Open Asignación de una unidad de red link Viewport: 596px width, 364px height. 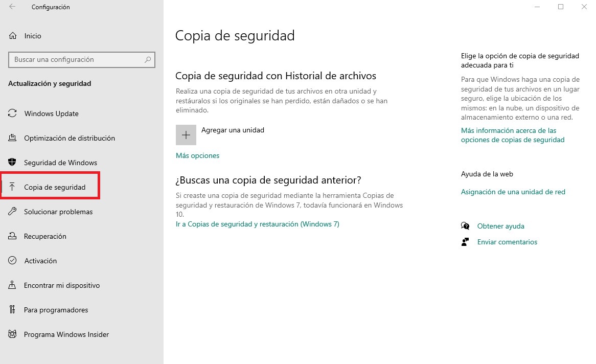pyautogui.click(x=513, y=192)
